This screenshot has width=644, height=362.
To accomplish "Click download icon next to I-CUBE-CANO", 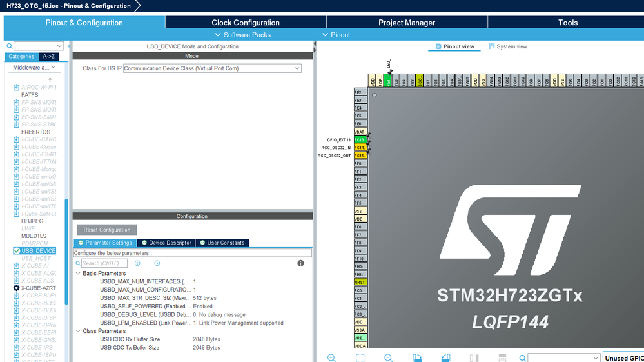I will (x=16, y=139).
